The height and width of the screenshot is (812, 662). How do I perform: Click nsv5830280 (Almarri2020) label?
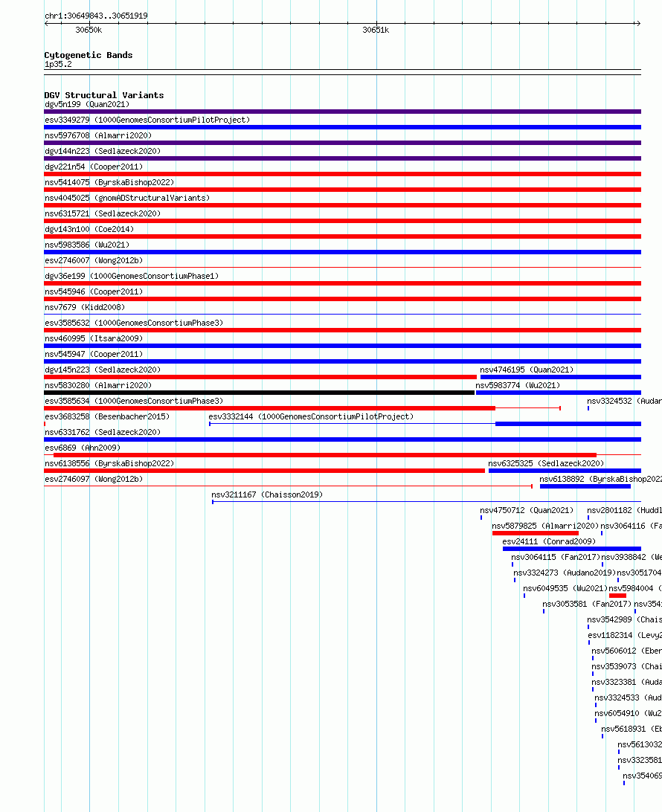click(98, 384)
